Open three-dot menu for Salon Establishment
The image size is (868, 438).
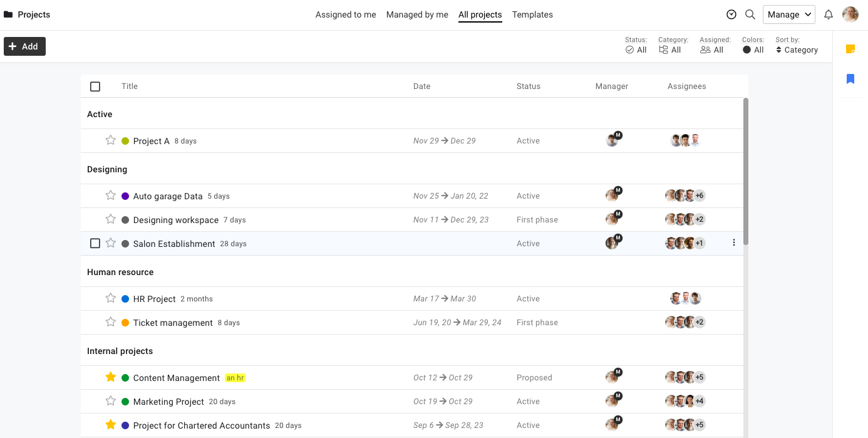(x=734, y=243)
